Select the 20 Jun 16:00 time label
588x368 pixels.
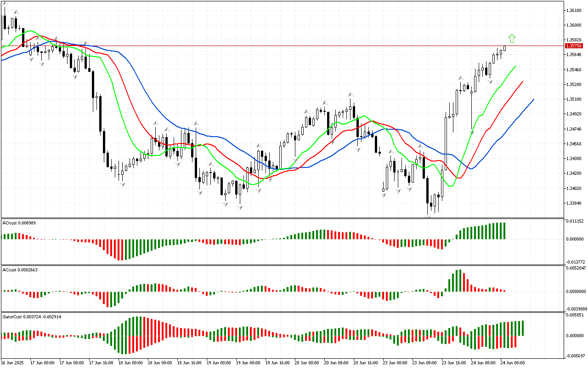pos(366,363)
